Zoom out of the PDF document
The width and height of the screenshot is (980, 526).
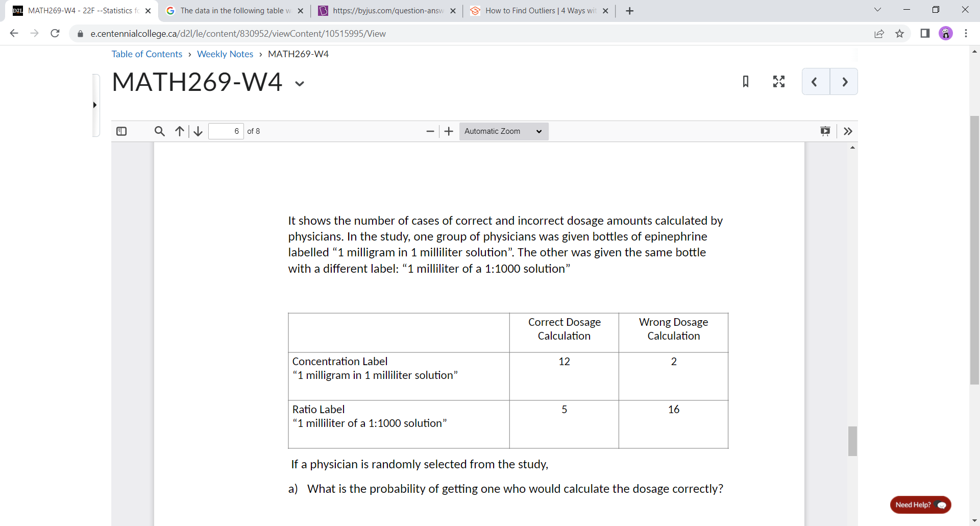coord(430,131)
